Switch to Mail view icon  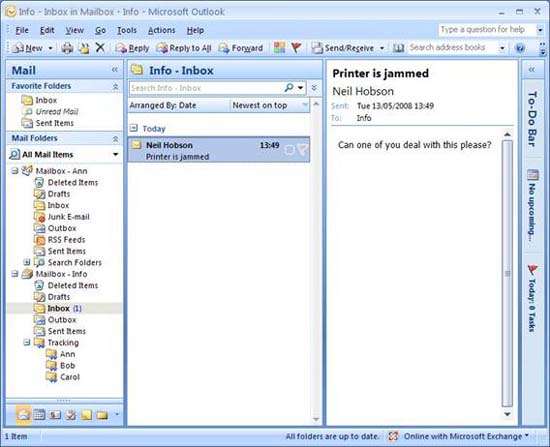pyautogui.click(x=24, y=415)
